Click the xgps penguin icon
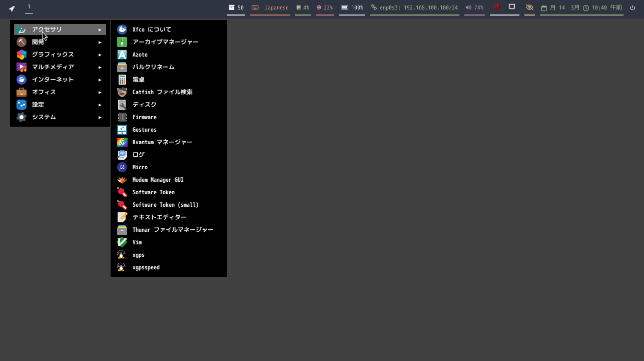 pos(121,255)
